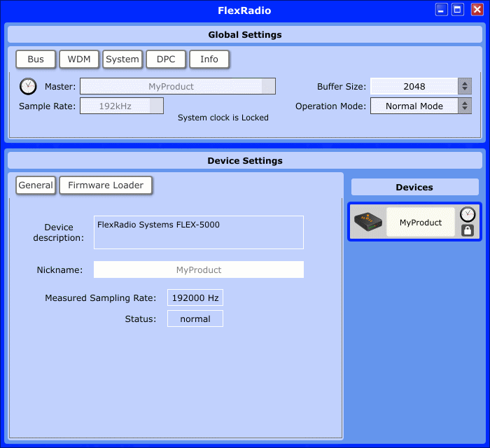Open the Sample Rate 192kHz dropdown
Viewport: 490px width, 448px height.
click(x=122, y=106)
